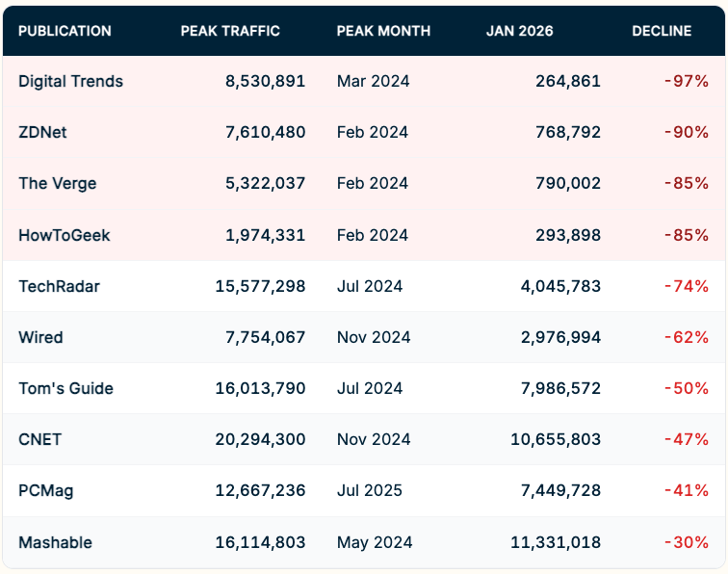Select the Digital Trends publication name
728x574 pixels.
coord(70,81)
